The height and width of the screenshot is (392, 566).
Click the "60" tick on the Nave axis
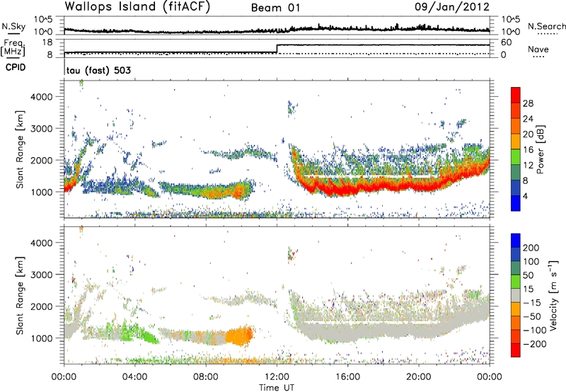[507, 42]
